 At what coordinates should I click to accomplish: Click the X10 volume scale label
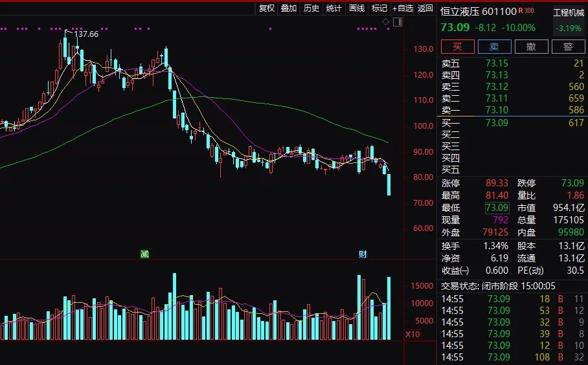pyautogui.click(x=413, y=335)
